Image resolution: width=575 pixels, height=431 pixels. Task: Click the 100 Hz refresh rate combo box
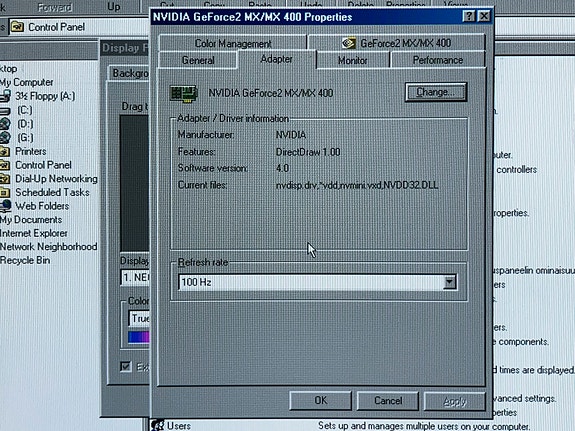click(317, 282)
